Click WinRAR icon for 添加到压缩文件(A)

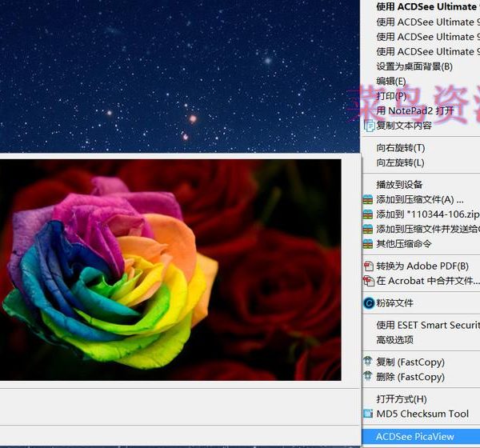point(368,200)
